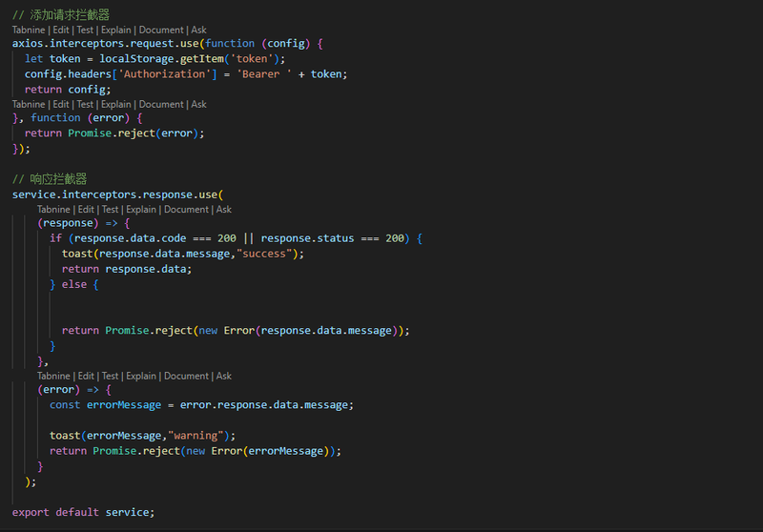Click the "warning" string in toast call
763x532 pixels.
click(x=196, y=436)
